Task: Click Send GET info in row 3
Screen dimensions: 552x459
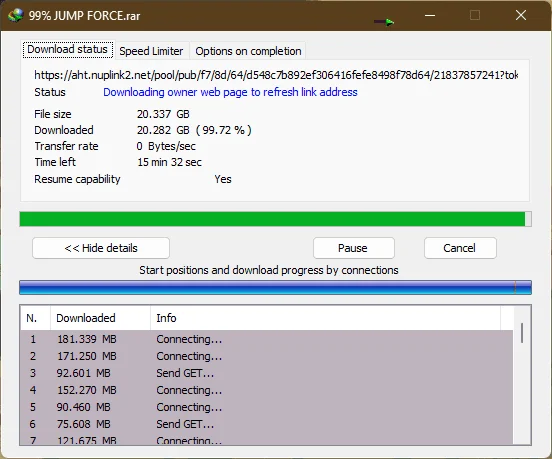Action: pos(185,373)
